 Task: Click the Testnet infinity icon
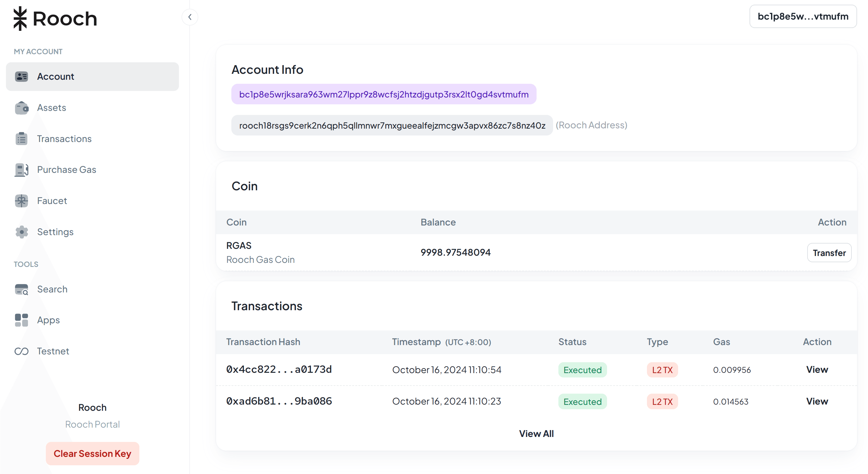point(22,352)
